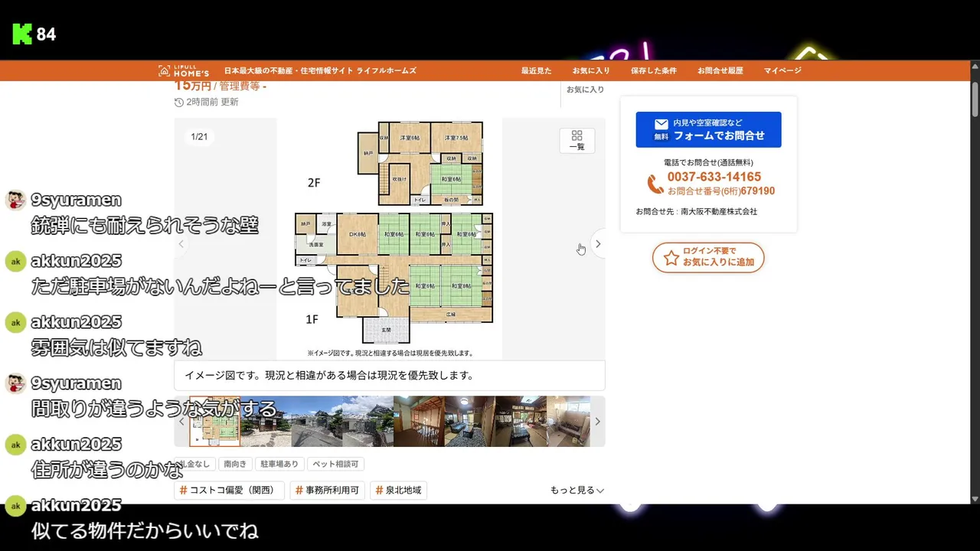
Task: Click the 2時間前 更新 update text
Action: click(x=207, y=102)
